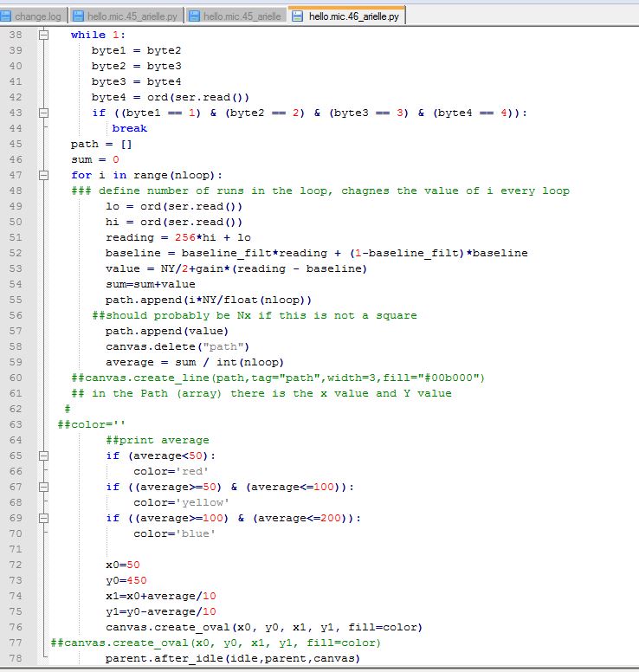
Task: Click the '## in the Path (array)' comment
Action: click(261, 393)
